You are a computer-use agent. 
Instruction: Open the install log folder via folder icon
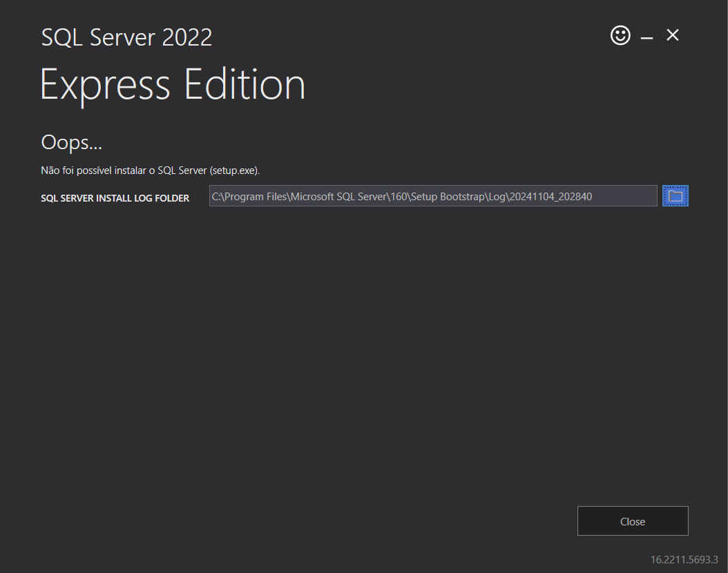point(675,196)
